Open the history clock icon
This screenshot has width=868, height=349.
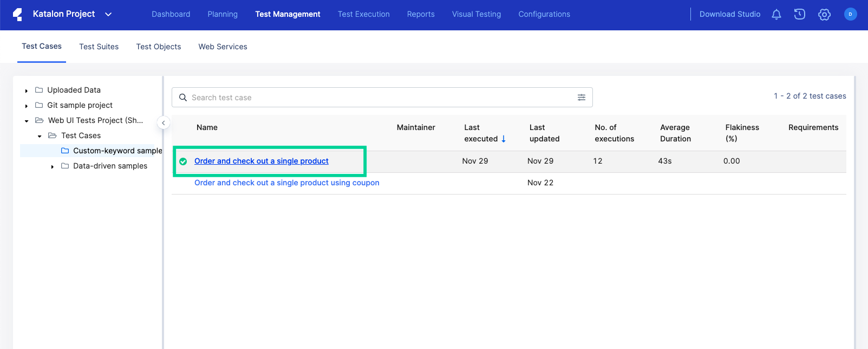pyautogui.click(x=800, y=15)
